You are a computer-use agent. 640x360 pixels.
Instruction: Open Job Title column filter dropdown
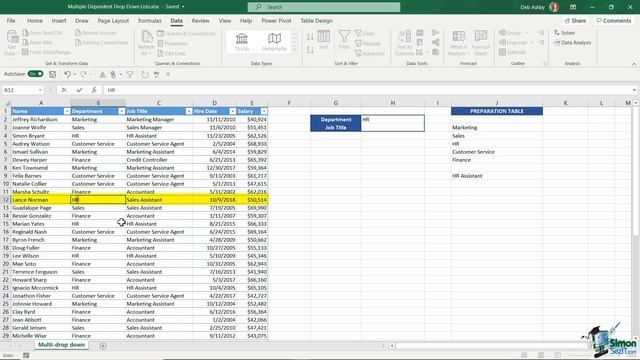(x=189, y=111)
